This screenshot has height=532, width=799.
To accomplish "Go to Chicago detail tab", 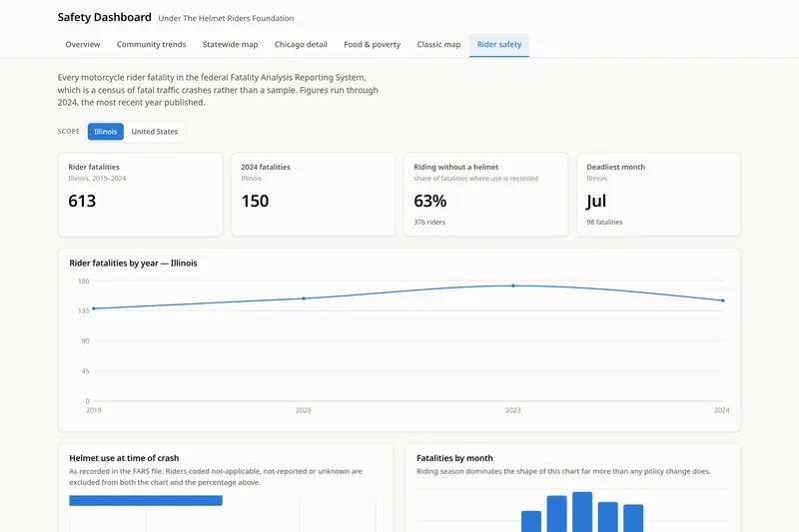I will tap(301, 44).
